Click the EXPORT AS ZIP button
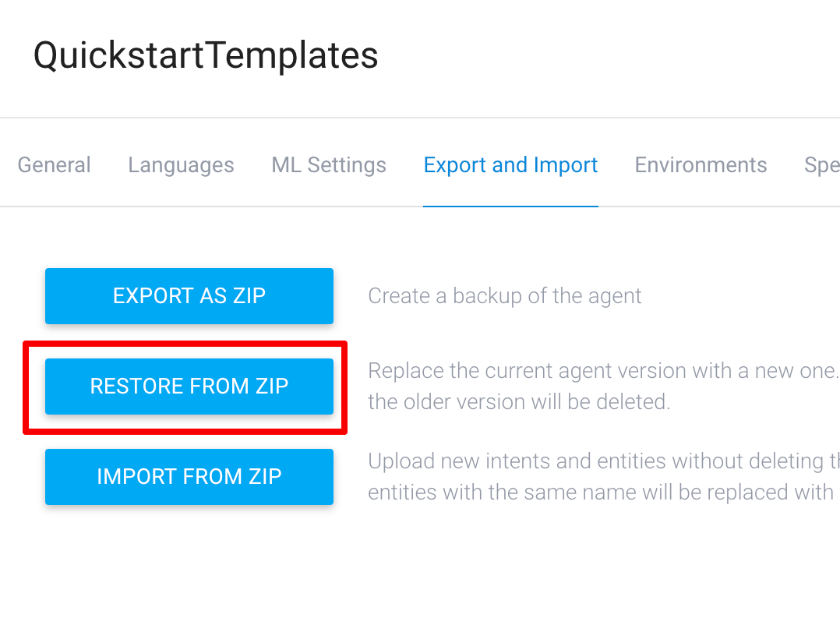Screen dimensions: 840x639 189,296
